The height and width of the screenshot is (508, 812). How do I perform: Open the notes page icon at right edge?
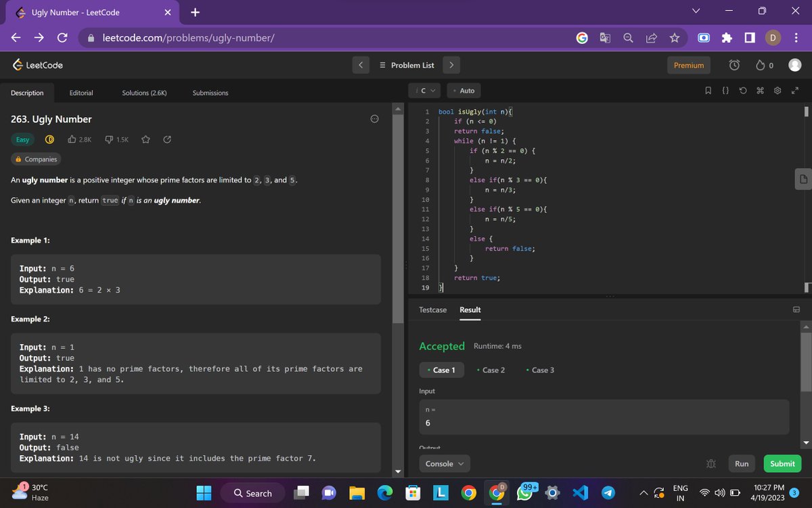(803, 179)
